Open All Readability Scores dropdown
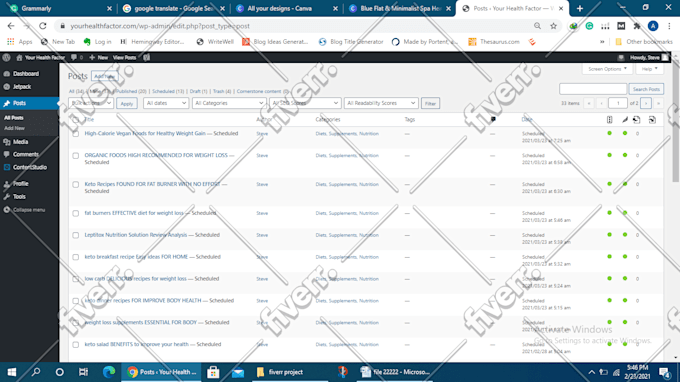Viewport: 680px width, 382px height. [381, 103]
